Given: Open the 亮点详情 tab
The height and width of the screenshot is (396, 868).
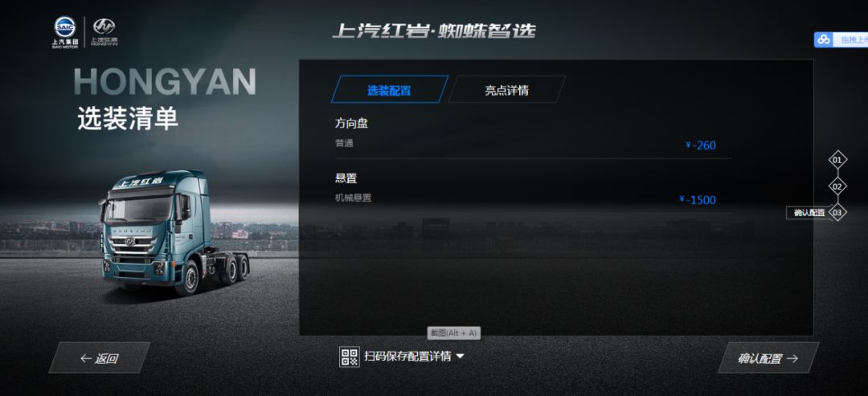Looking at the screenshot, I should (x=506, y=90).
